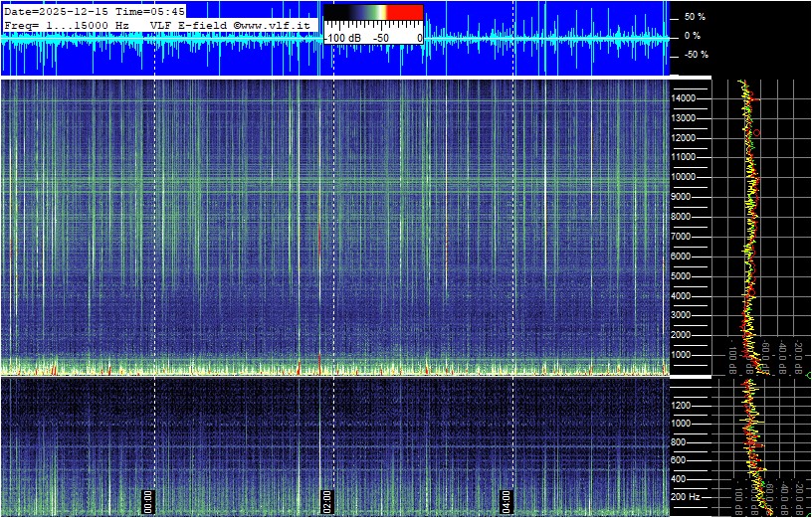Image resolution: width=812 pixels, height=518 pixels.
Task: Click the -100 dB color scale label
Action: (x=343, y=38)
